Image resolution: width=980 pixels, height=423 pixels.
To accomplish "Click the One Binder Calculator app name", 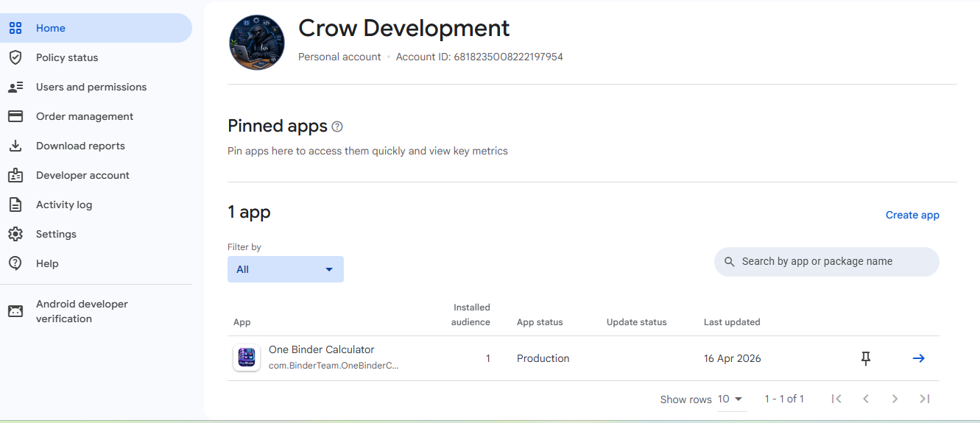I will pyautogui.click(x=322, y=349).
